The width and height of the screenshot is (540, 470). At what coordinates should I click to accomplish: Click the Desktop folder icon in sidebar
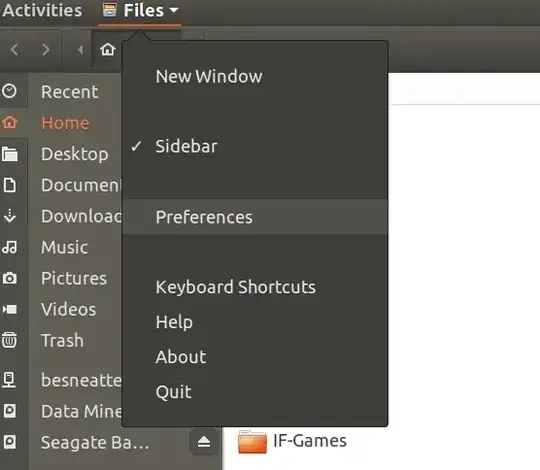[10, 154]
